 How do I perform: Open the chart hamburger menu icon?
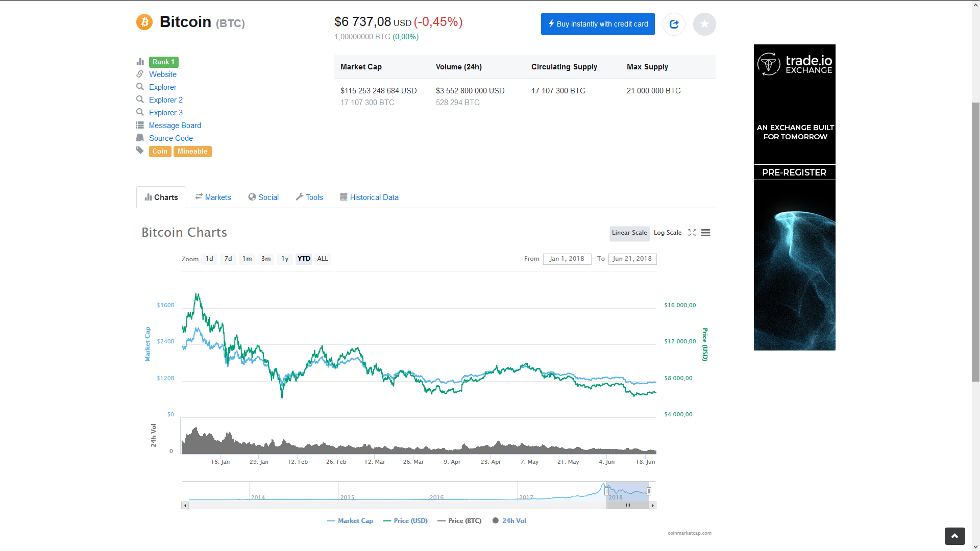point(705,233)
